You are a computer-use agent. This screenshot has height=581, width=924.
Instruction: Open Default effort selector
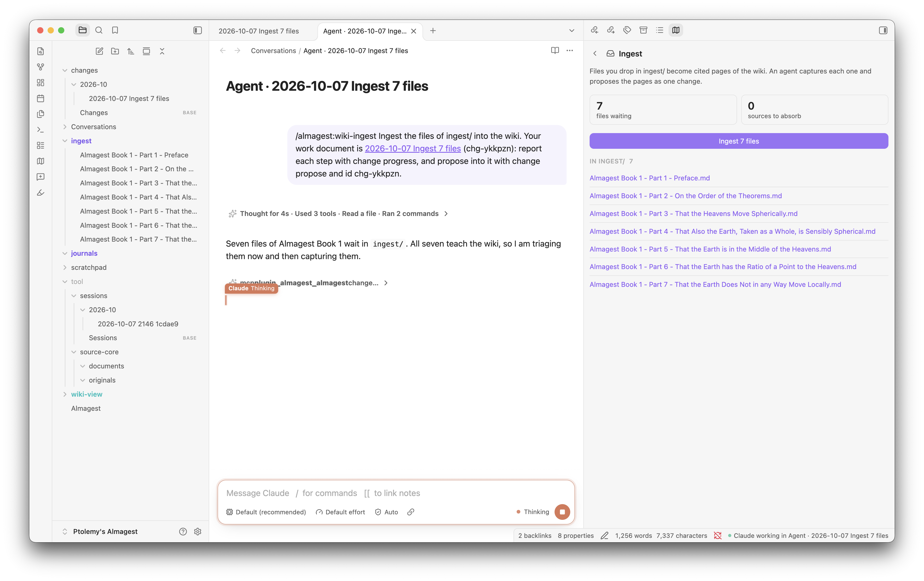click(340, 512)
